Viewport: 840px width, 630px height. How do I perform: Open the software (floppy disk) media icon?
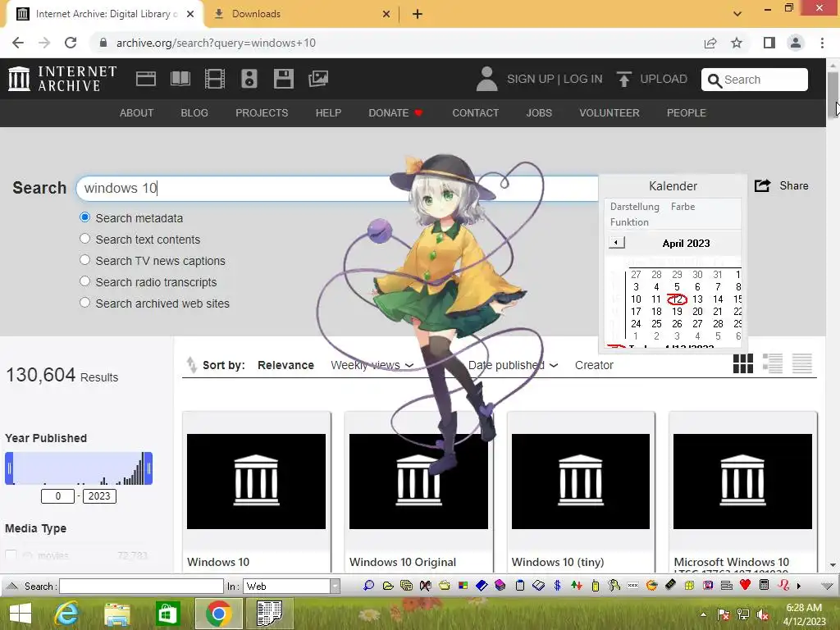[x=283, y=79]
